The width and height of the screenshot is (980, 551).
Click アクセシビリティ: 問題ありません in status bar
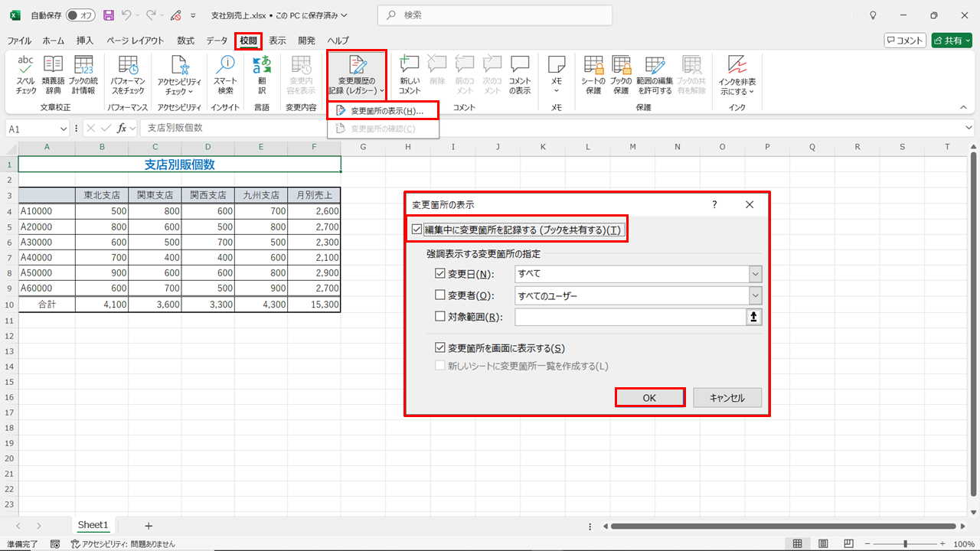tap(122, 544)
